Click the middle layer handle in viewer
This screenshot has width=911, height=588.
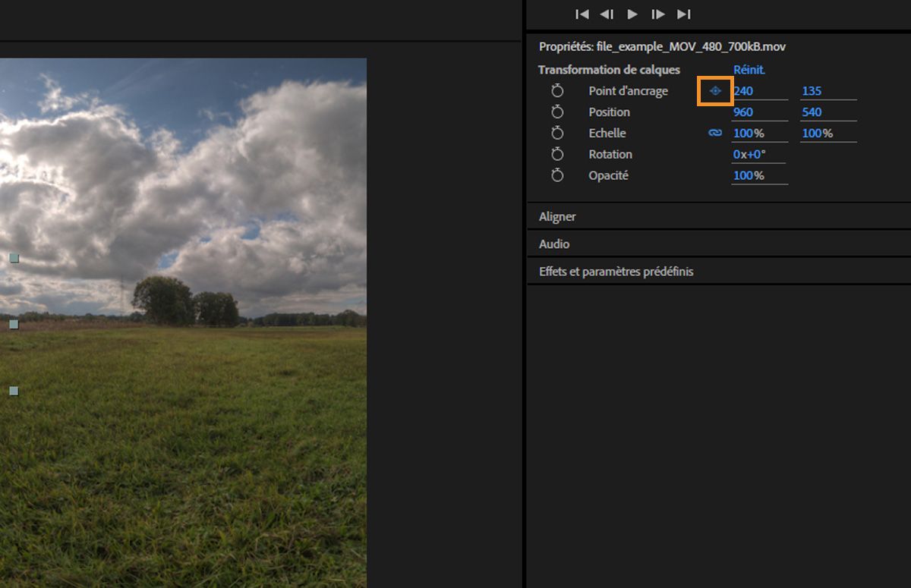click(x=14, y=324)
